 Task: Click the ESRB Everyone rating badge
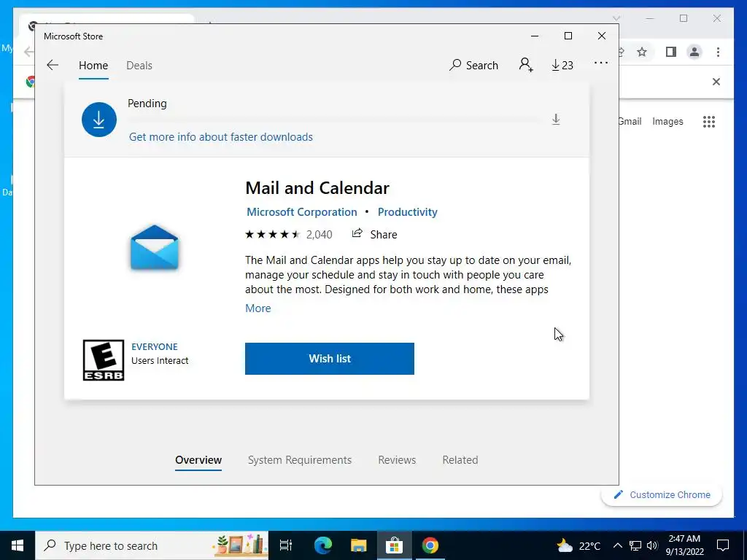pos(104,360)
